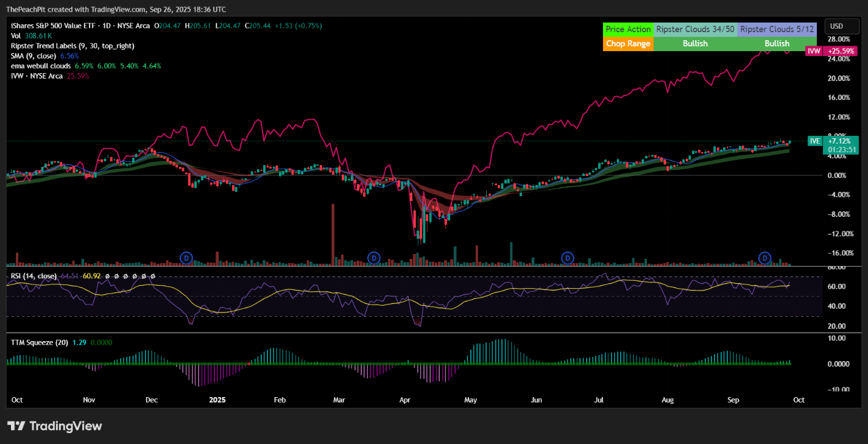Screen dimensions: 868x444
Task: Click the mid-March dividend D marker
Action: (x=374, y=258)
